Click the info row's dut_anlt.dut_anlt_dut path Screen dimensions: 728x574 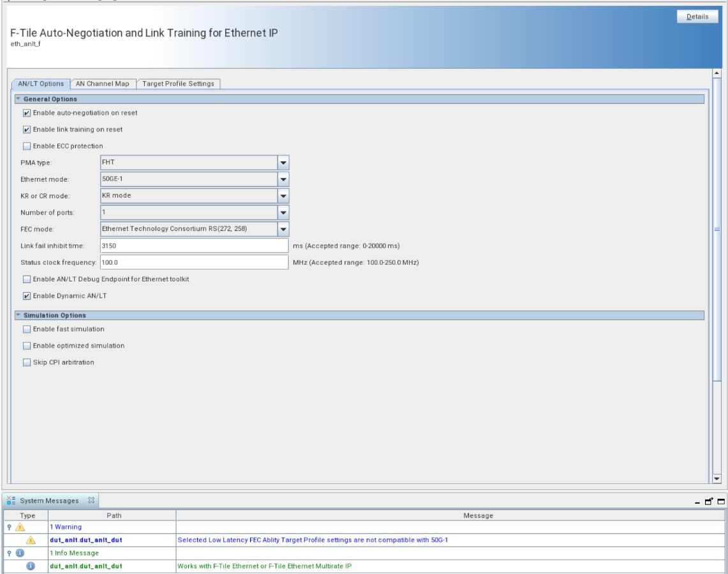tap(86, 566)
